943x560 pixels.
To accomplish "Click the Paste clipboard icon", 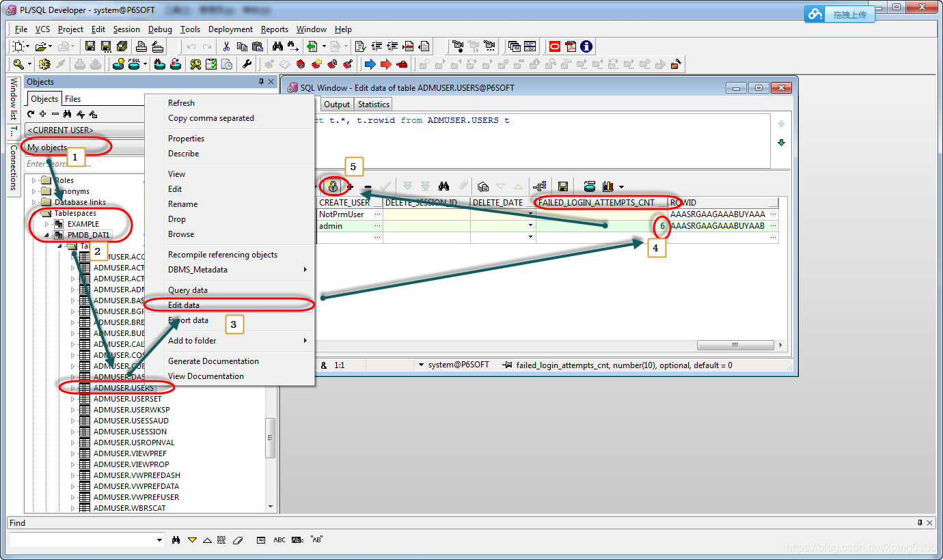I will [x=258, y=46].
